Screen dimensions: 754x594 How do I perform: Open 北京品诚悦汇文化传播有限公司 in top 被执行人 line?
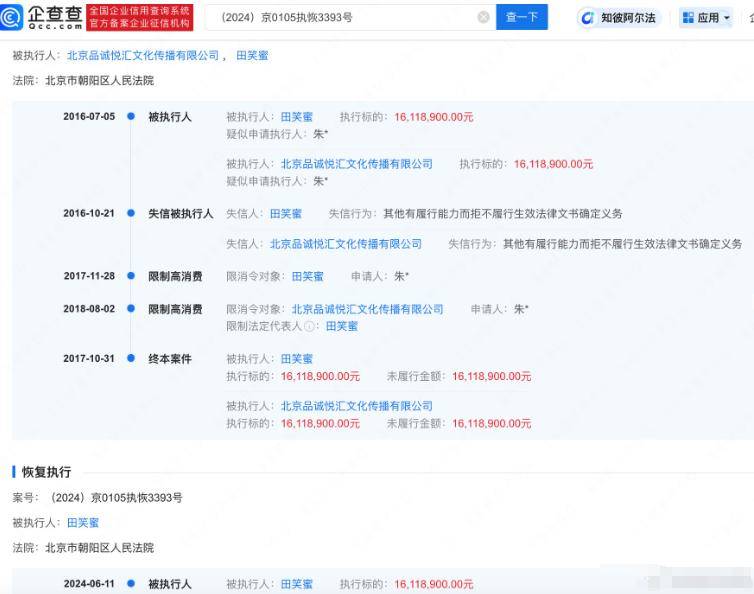[143, 55]
